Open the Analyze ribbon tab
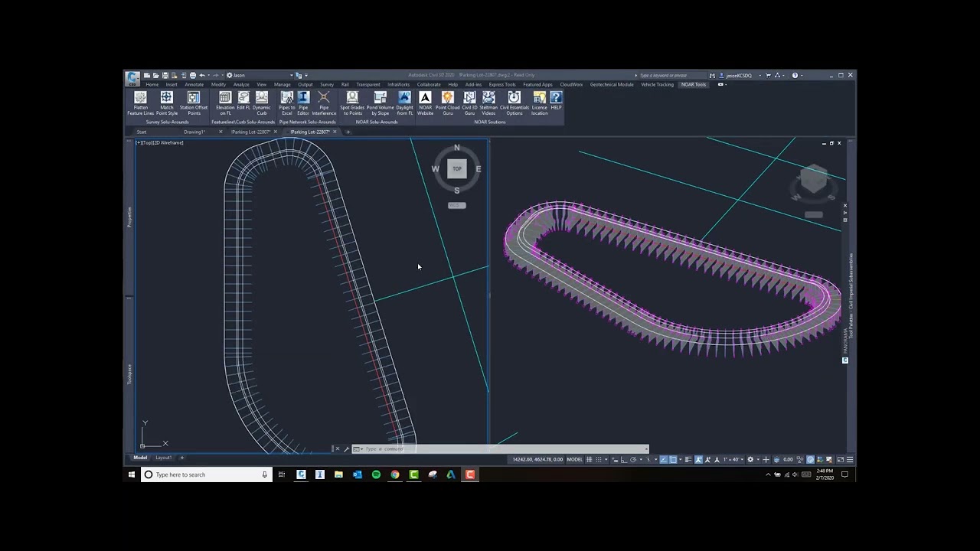980x551 pixels. pyautogui.click(x=241, y=84)
